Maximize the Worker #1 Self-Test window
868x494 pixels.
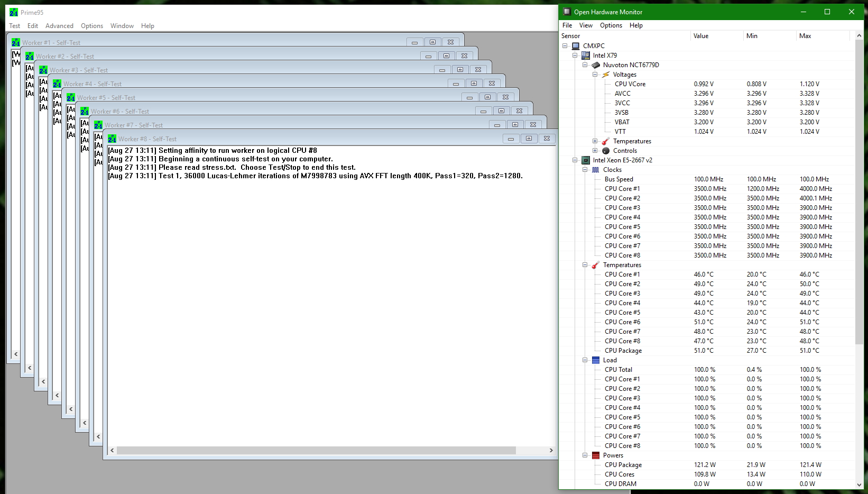pos(432,42)
